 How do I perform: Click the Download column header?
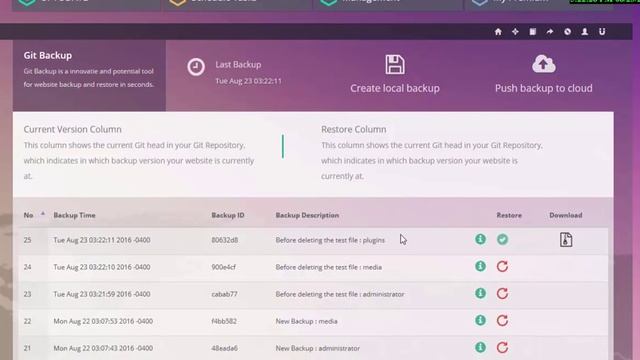pos(565,215)
